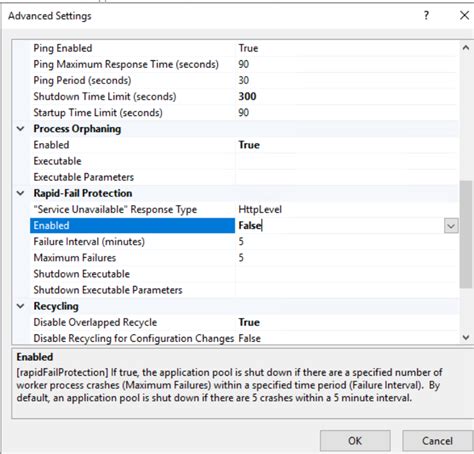The image size is (474, 454).
Task: Select the Ping Enabled property row
Action: point(244,48)
